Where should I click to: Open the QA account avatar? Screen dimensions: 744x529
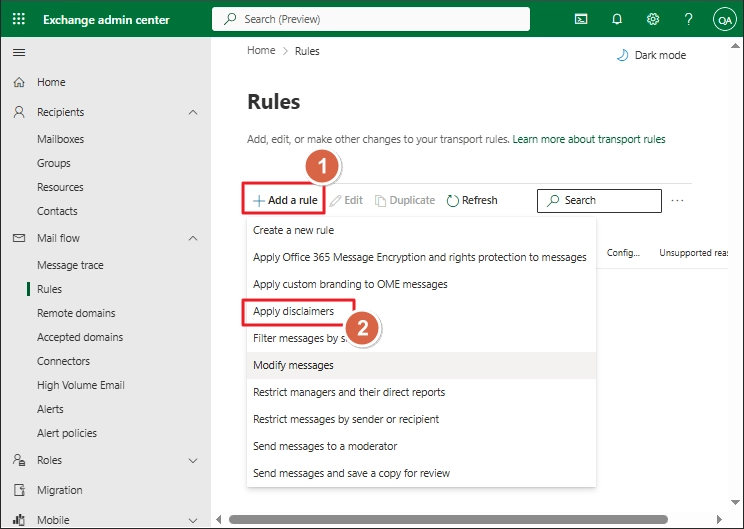(x=724, y=19)
